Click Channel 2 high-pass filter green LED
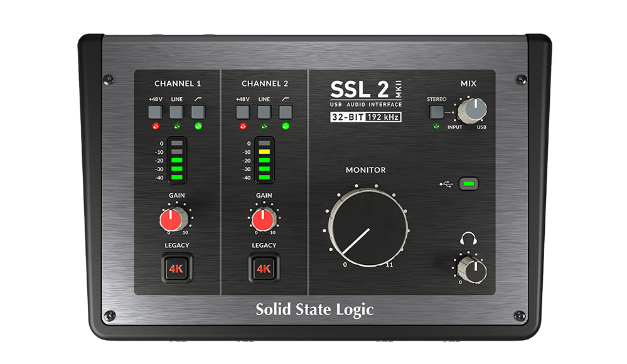This screenshot has height=364, width=627. (286, 126)
